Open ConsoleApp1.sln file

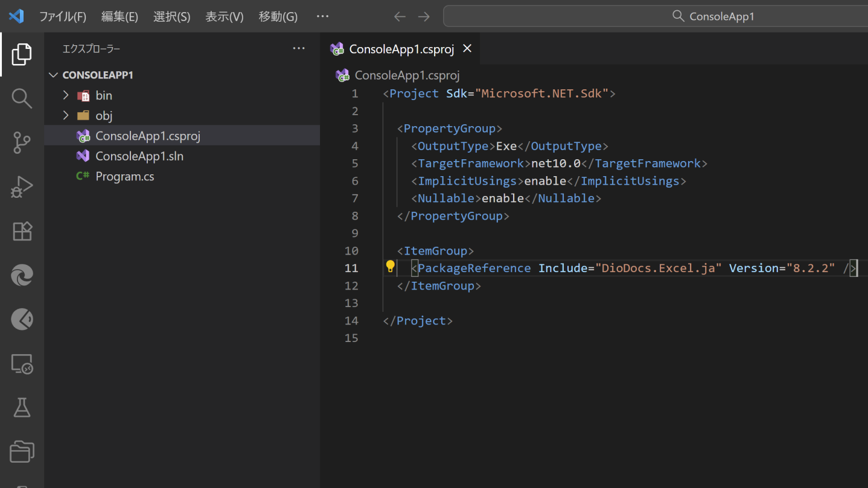coord(139,156)
